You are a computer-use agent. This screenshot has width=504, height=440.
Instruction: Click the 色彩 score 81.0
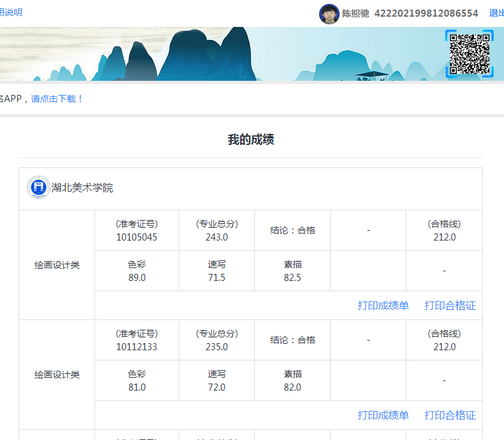pos(137,387)
